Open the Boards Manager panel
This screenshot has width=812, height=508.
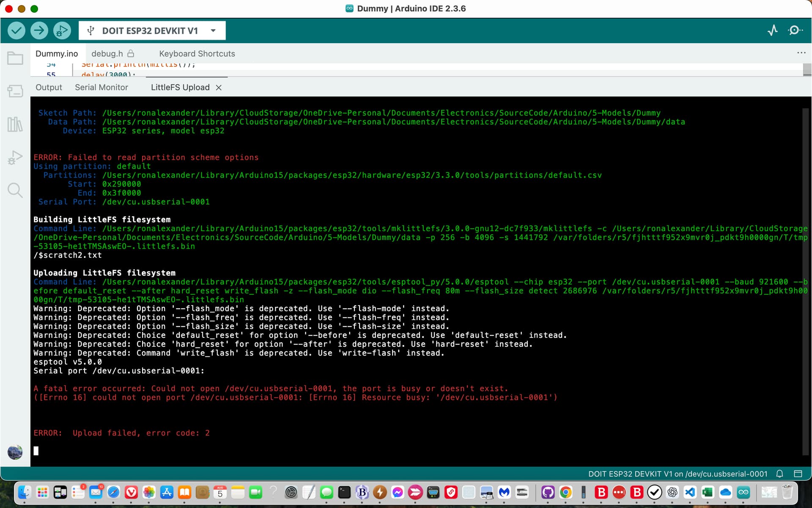click(x=15, y=91)
